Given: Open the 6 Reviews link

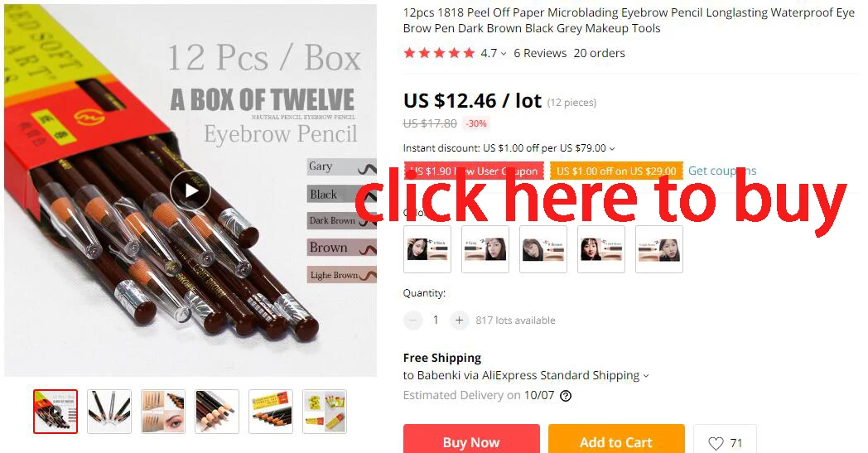Looking at the screenshot, I should (x=540, y=53).
